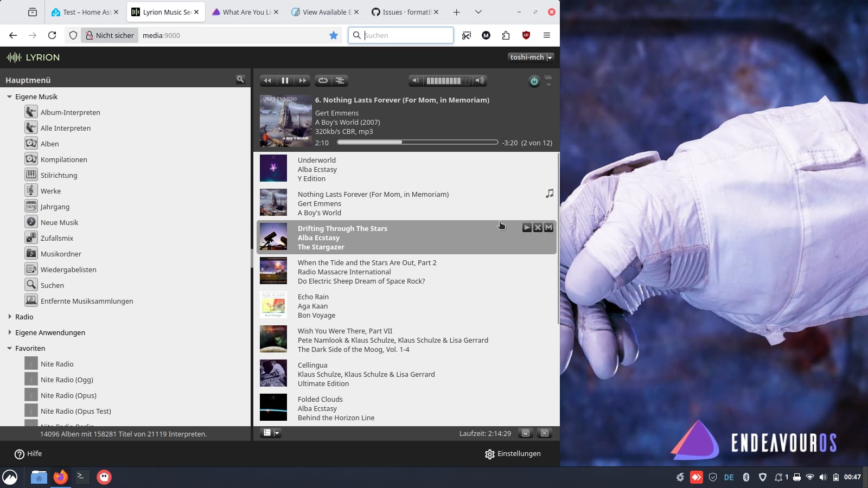Toggle shuffle mode in player controls
This screenshot has height=488, width=868.
pos(340,80)
